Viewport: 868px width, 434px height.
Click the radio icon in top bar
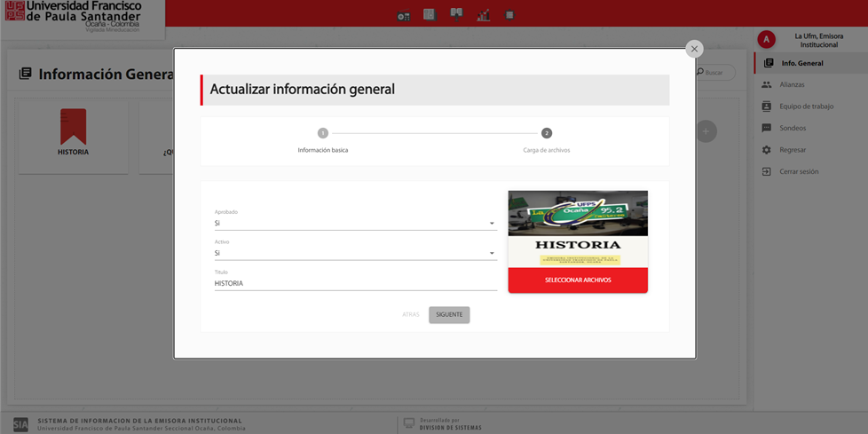coord(404,15)
